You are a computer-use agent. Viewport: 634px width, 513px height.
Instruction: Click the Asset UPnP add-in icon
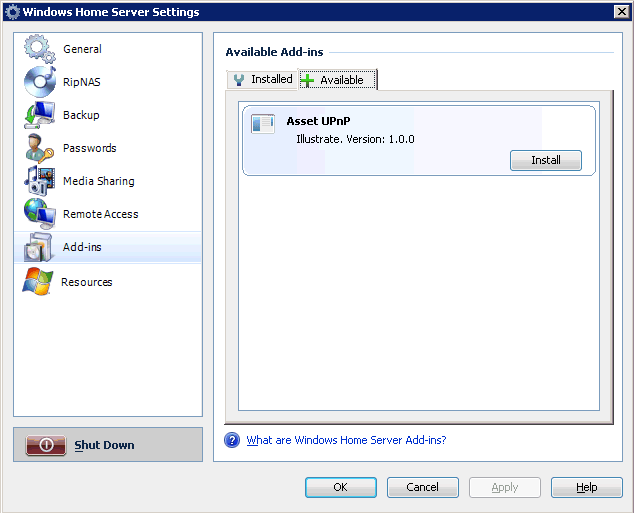point(263,124)
